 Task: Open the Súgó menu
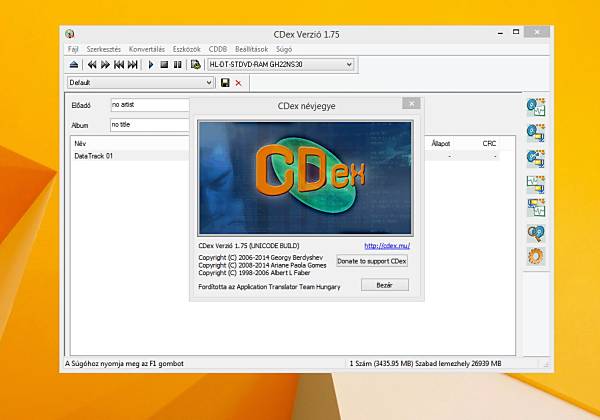point(284,49)
